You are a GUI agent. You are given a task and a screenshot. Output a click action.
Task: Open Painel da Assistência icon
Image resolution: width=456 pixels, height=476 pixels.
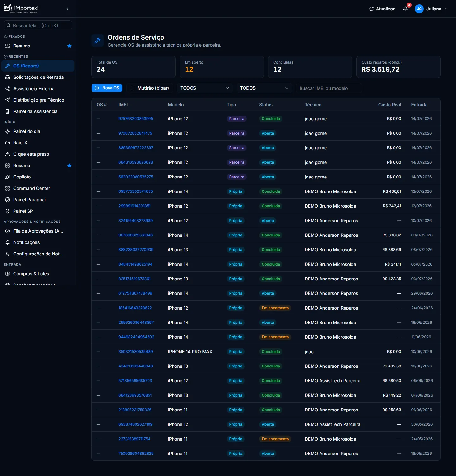click(x=8, y=111)
